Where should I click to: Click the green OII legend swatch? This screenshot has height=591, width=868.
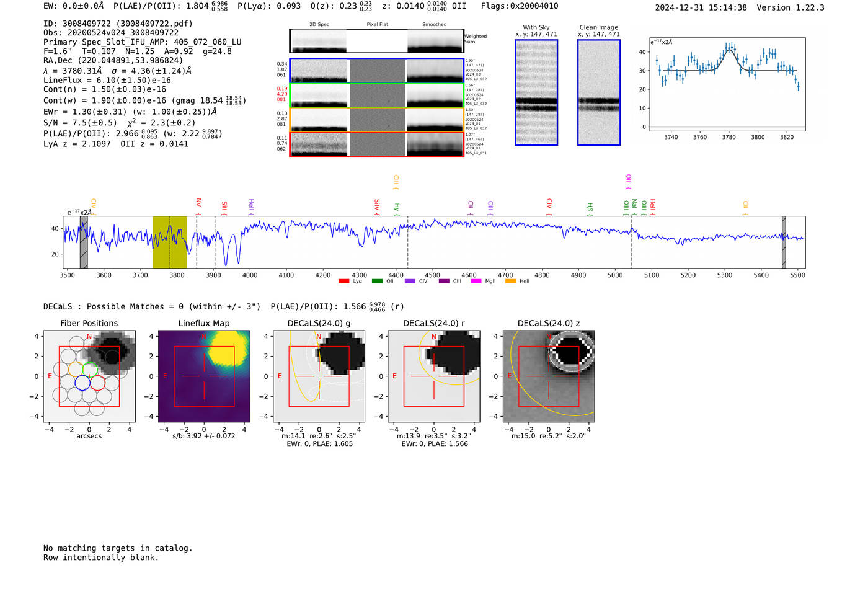[377, 282]
